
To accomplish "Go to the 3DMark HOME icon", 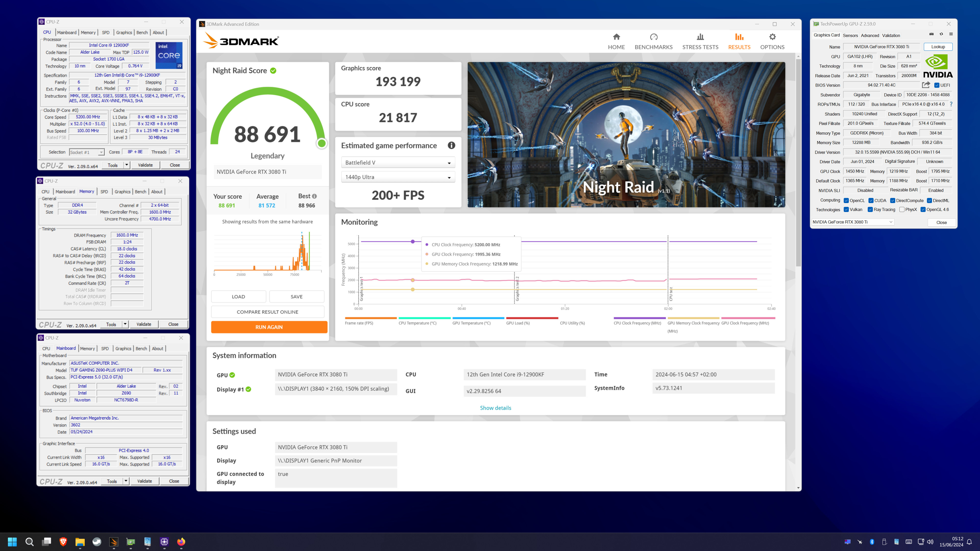I will (x=616, y=37).
